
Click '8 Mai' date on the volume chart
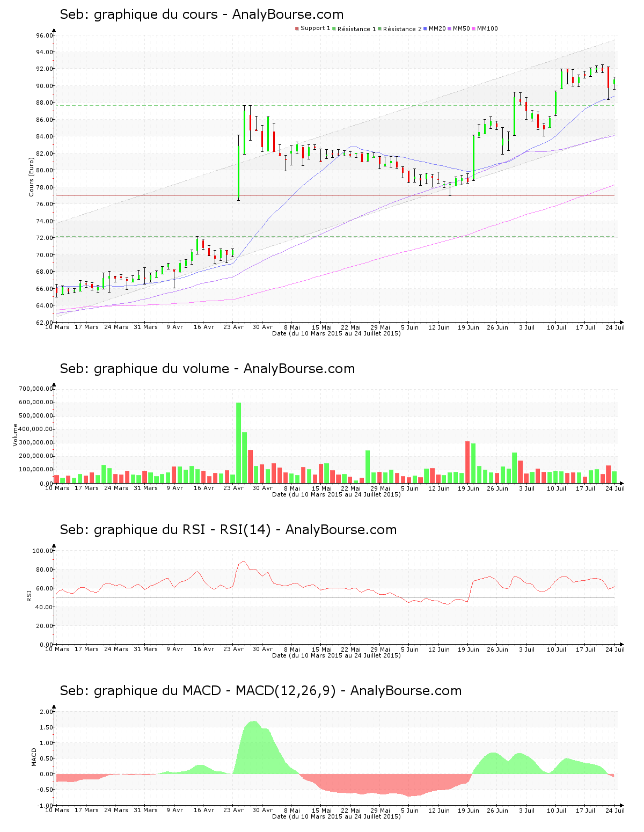(x=292, y=488)
